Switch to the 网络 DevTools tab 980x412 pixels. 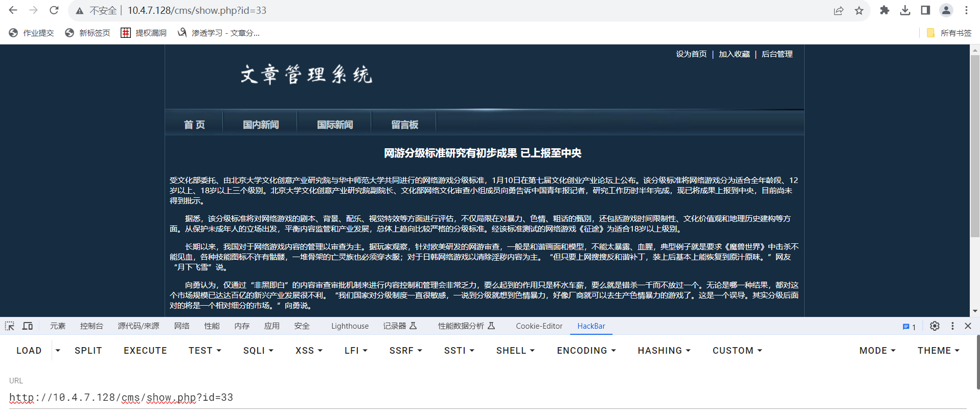[181, 326]
